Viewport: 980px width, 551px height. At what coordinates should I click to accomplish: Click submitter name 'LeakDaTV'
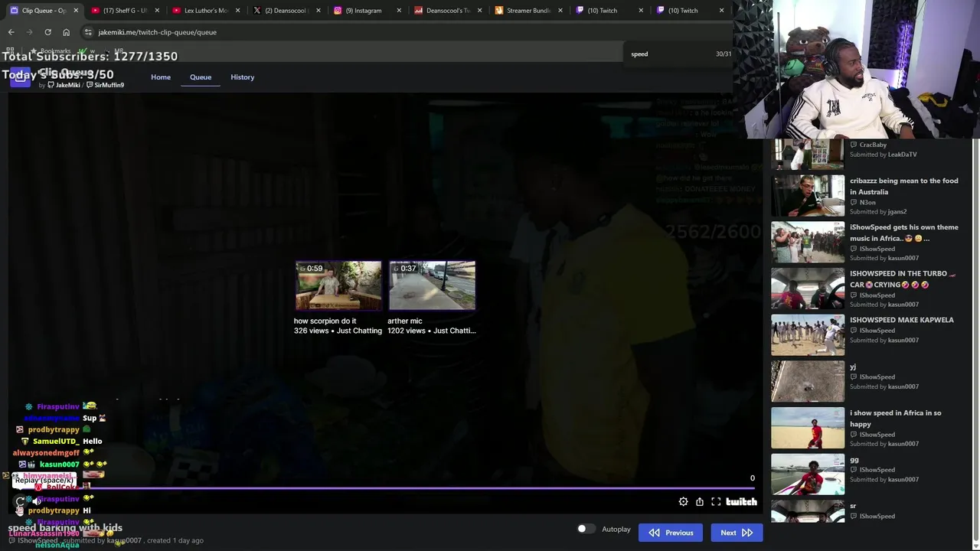[902, 155]
